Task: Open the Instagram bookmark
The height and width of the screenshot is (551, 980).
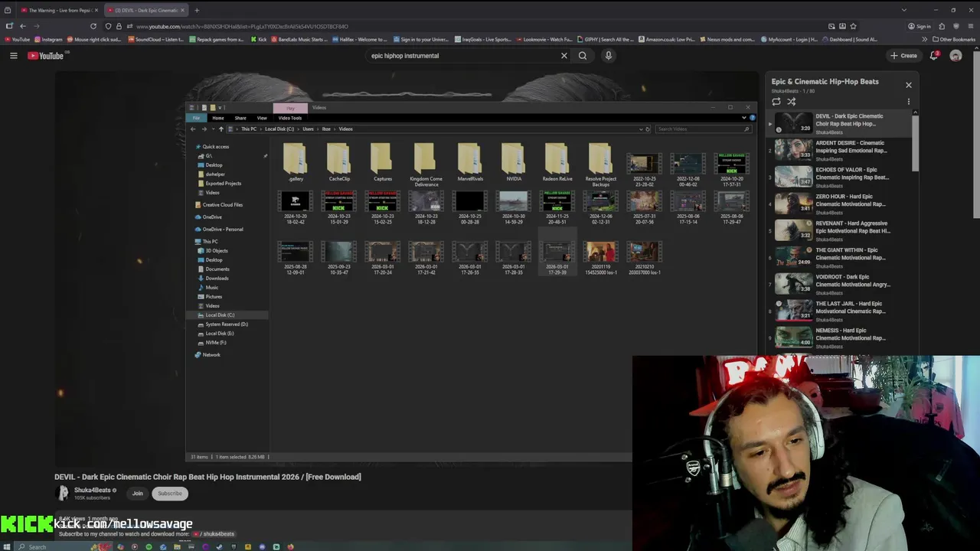Action: [49, 39]
